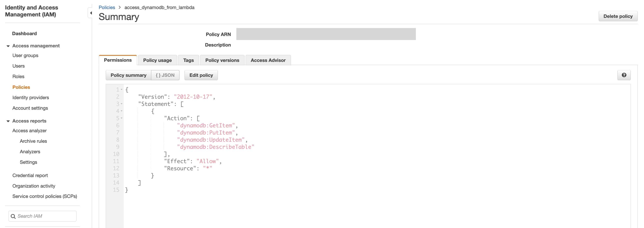Open Identity providers in the sidebar

point(31,98)
